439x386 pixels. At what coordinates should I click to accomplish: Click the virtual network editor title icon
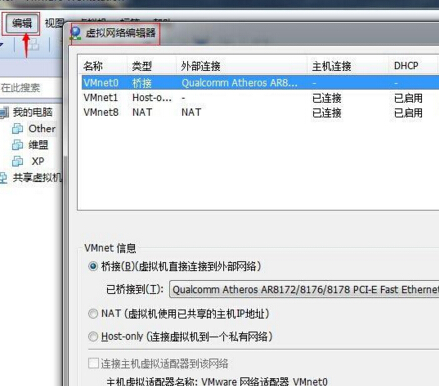point(76,34)
